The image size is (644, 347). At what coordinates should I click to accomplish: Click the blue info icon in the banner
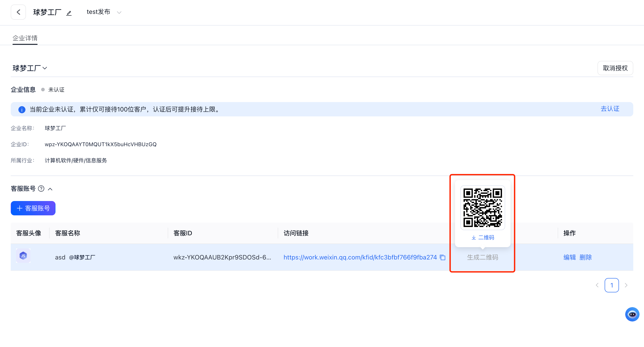(22, 109)
